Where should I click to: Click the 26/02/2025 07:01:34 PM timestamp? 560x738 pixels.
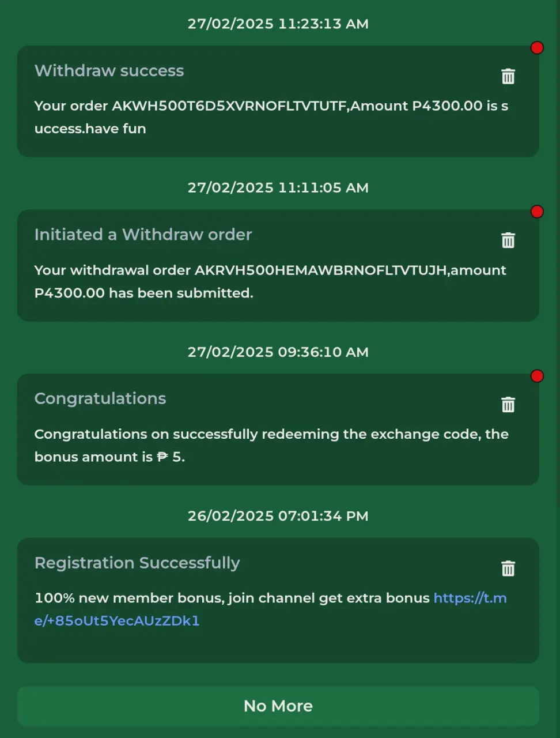coord(278,515)
